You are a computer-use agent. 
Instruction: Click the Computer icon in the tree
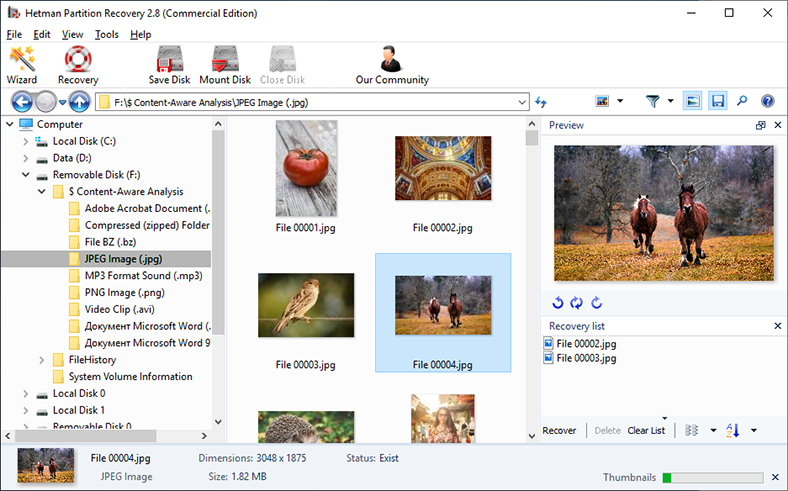coord(26,124)
